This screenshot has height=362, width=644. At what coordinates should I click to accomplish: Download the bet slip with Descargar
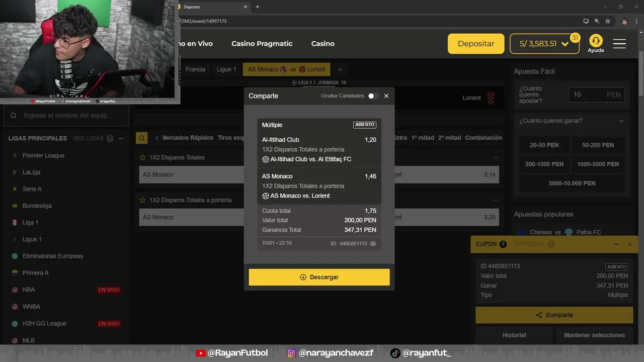point(319,277)
